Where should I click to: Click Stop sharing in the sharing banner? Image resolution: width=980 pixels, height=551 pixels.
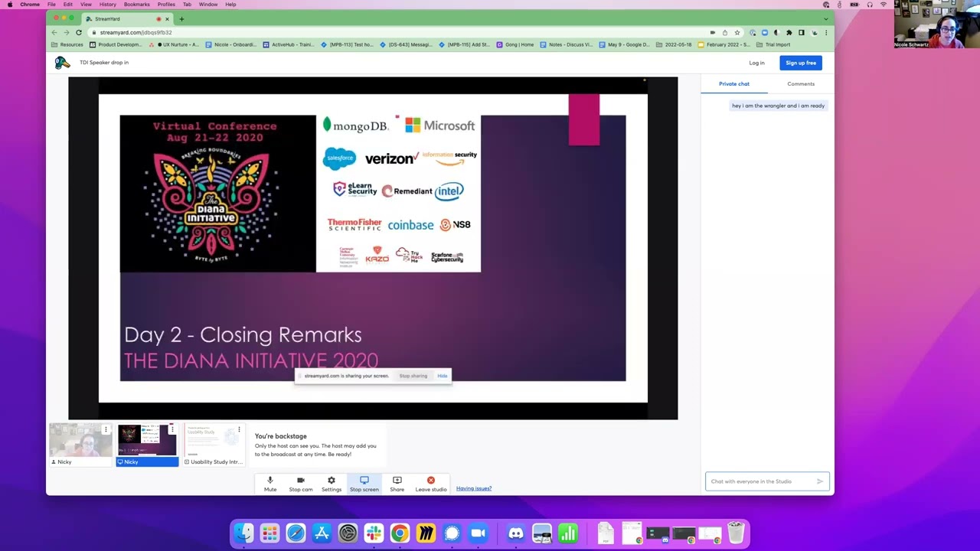413,376
